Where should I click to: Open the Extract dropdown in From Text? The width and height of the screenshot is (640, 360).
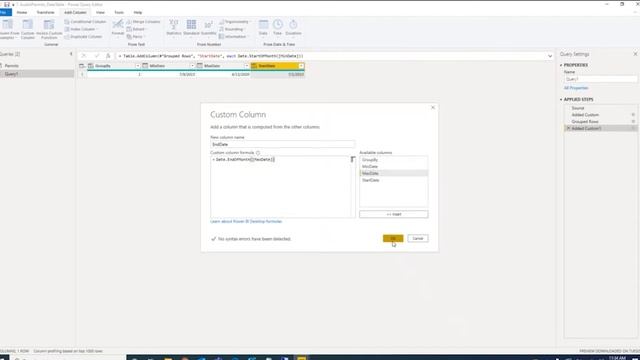147,29
